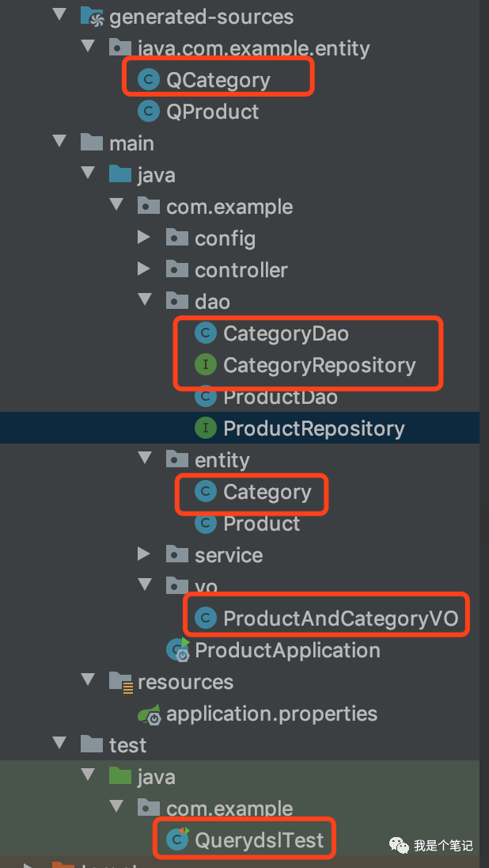This screenshot has width=489, height=868.
Task: Collapse the dao package
Action: click(x=143, y=301)
